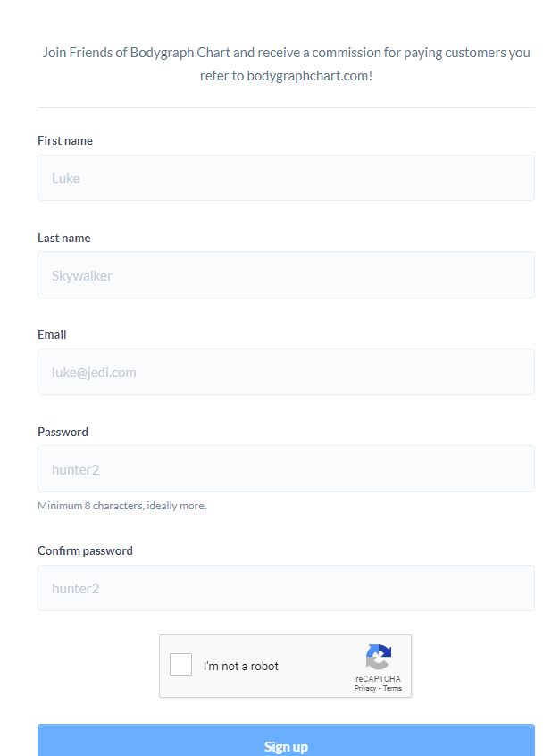Select the Confirm password input field
Screen dimensions: 560x756
click(x=287, y=588)
